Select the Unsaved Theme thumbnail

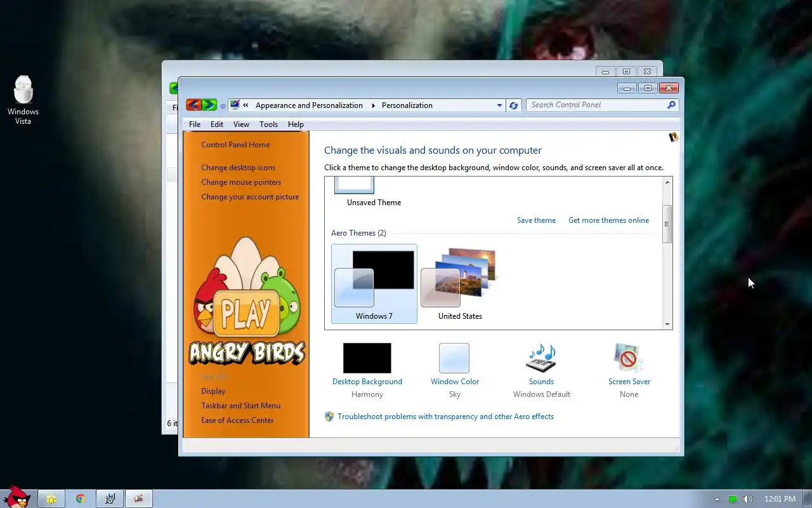click(354, 185)
